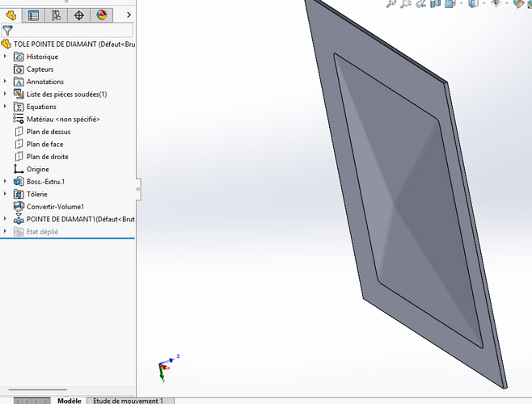Click the Zoom to Area magnifier icon
Screen dimensions: 532x404
tap(406, 4)
